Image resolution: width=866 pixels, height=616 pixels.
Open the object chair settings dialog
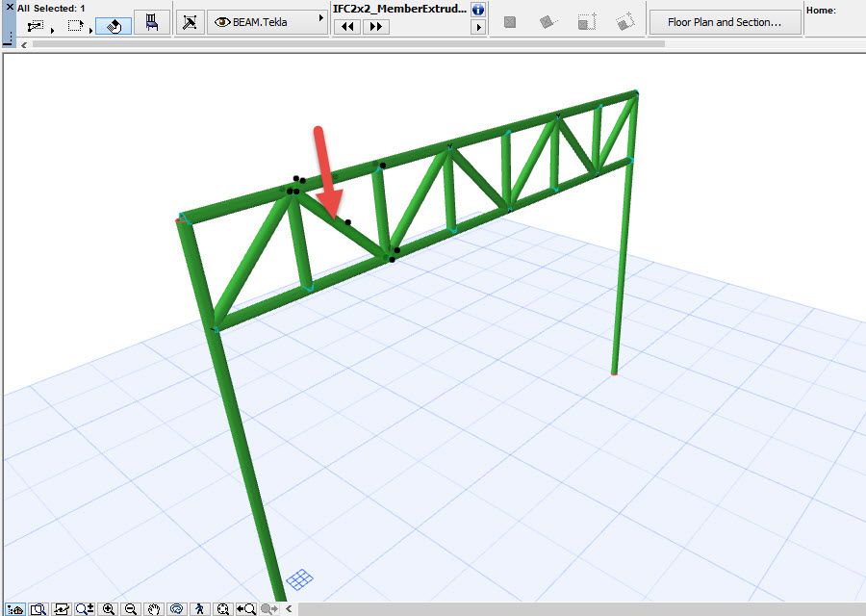pyautogui.click(x=152, y=22)
